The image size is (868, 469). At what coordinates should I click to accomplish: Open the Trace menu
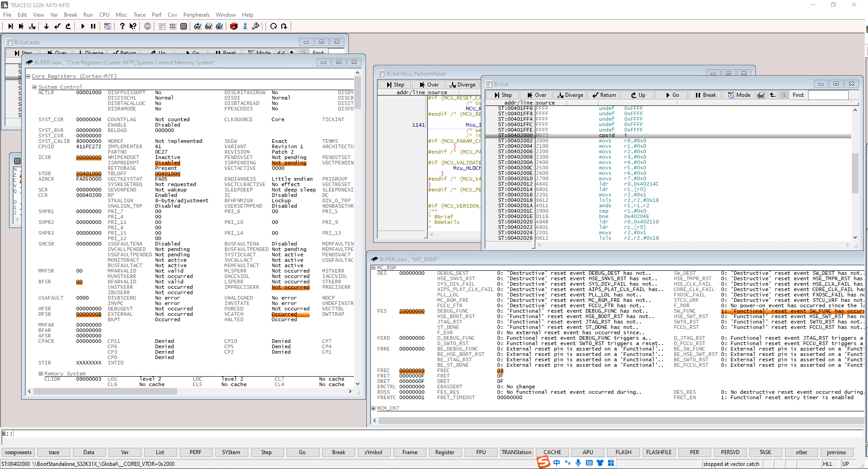pos(139,14)
